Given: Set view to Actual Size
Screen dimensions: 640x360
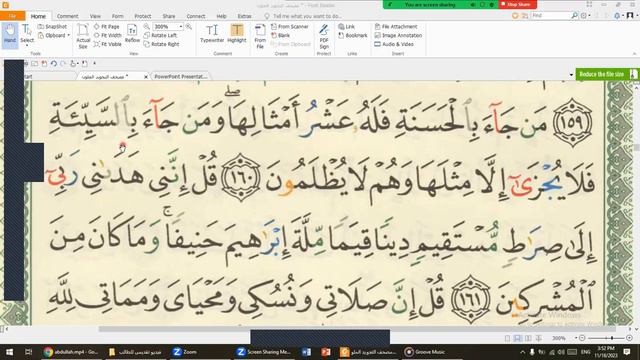Looking at the screenshot, I should tap(83, 36).
